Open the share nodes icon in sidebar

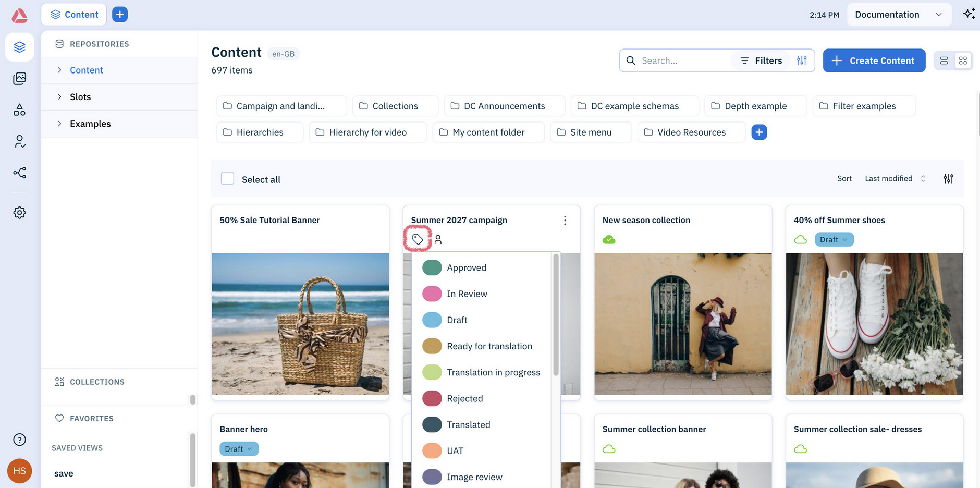point(20,173)
